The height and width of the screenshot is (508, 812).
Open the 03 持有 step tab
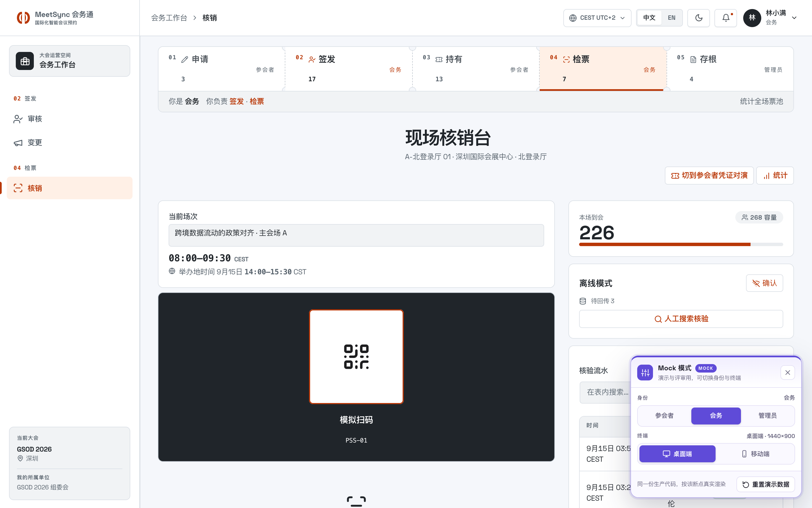point(475,69)
